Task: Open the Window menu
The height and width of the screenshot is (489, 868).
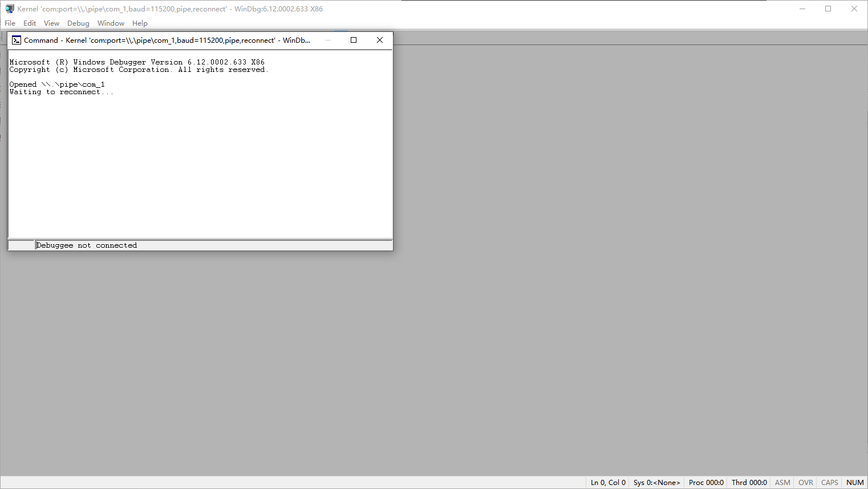Action: pyautogui.click(x=111, y=23)
